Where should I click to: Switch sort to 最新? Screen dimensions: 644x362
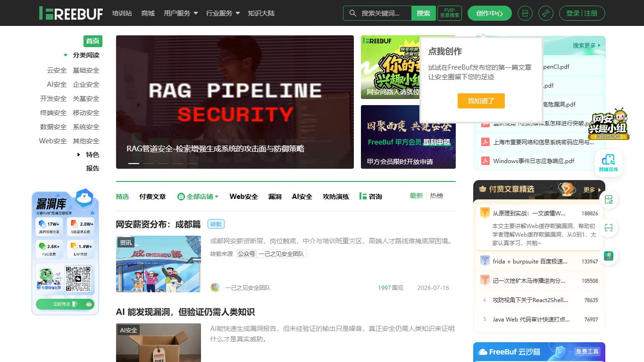[x=416, y=196]
